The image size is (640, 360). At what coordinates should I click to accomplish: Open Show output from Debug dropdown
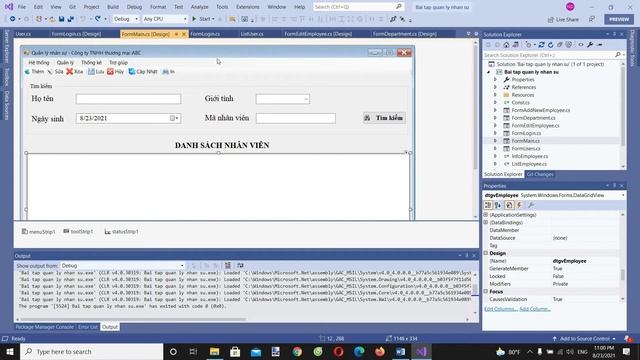[x=122, y=265]
